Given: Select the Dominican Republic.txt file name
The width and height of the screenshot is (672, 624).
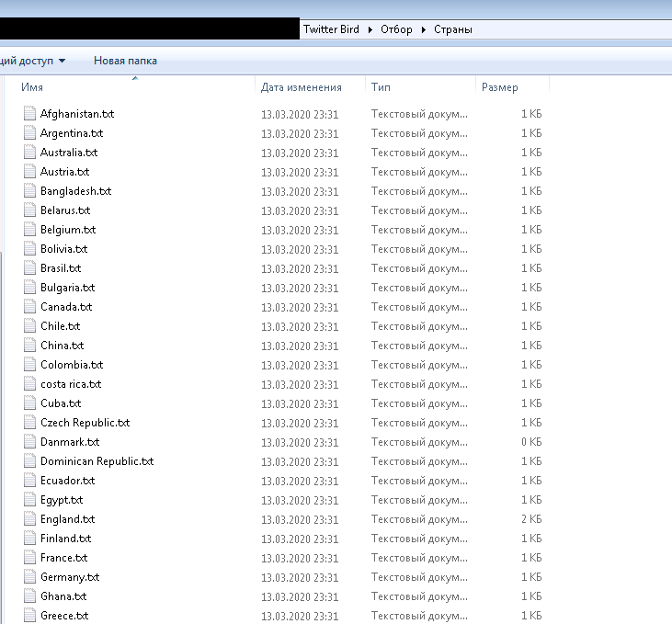Looking at the screenshot, I should click(x=97, y=461).
